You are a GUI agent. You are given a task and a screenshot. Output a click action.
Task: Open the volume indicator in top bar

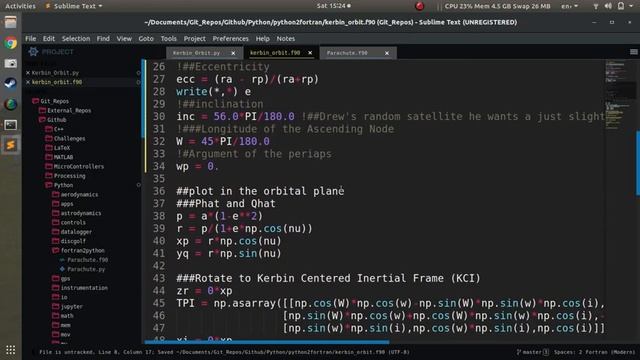pyautogui.click(x=608, y=6)
